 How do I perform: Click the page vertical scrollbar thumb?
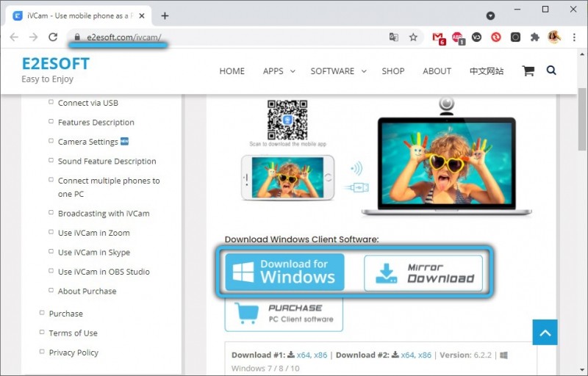(582, 119)
